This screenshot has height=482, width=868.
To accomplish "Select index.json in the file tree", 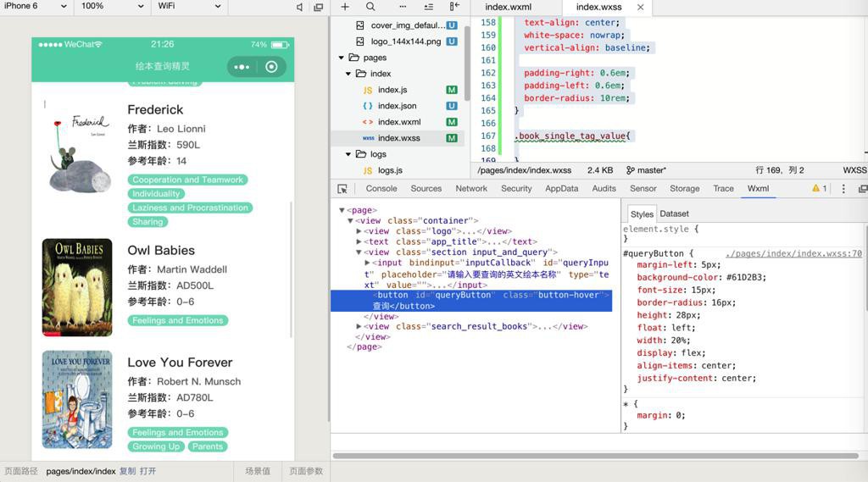I will (x=396, y=106).
